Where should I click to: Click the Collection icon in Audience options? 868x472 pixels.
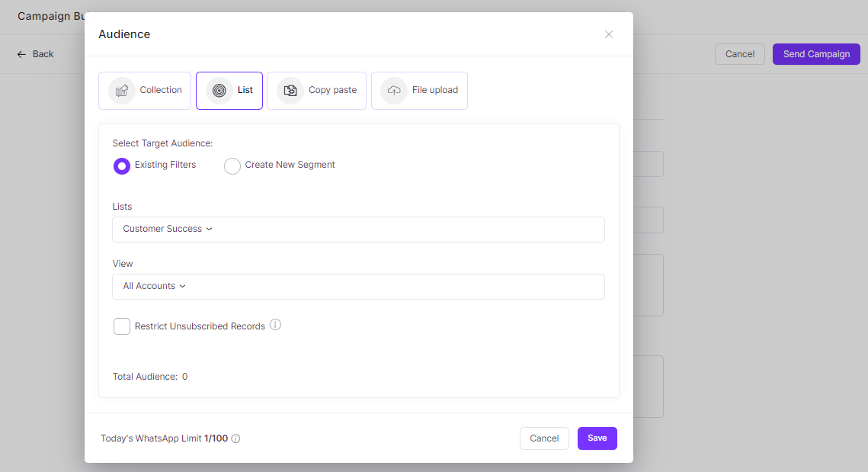[x=121, y=90]
